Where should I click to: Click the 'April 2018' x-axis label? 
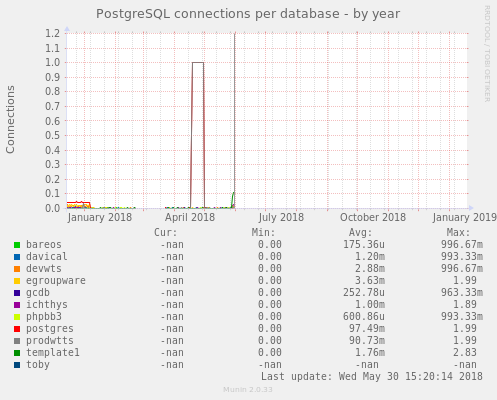tap(190, 218)
